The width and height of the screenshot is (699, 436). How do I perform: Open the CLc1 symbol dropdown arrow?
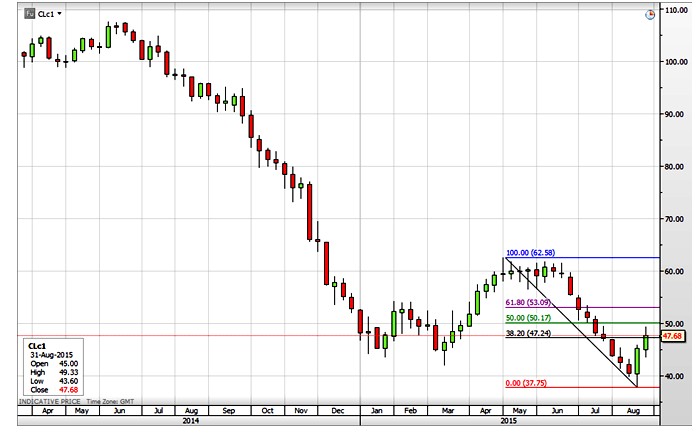[x=59, y=14]
